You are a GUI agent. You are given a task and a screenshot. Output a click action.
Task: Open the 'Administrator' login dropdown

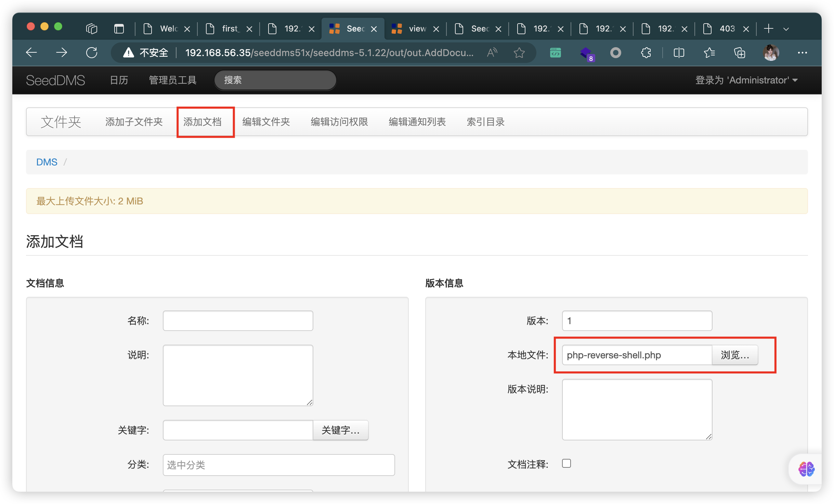[x=746, y=80]
